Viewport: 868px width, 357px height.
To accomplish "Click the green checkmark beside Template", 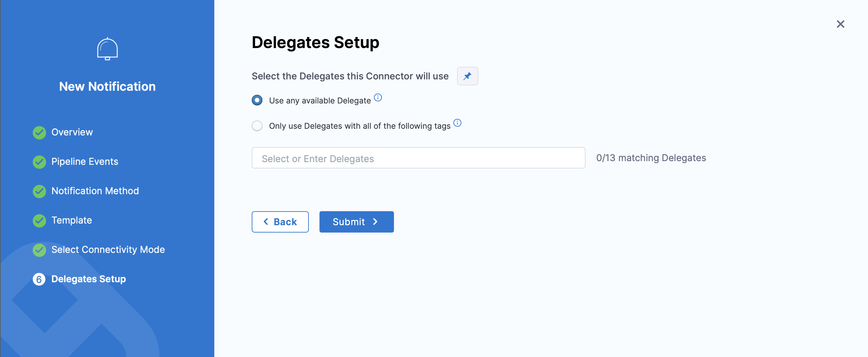I will (39, 221).
